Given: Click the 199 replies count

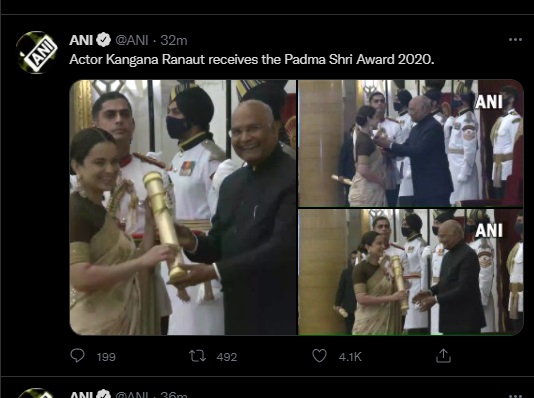Looking at the screenshot, I should pyautogui.click(x=106, y=357).
